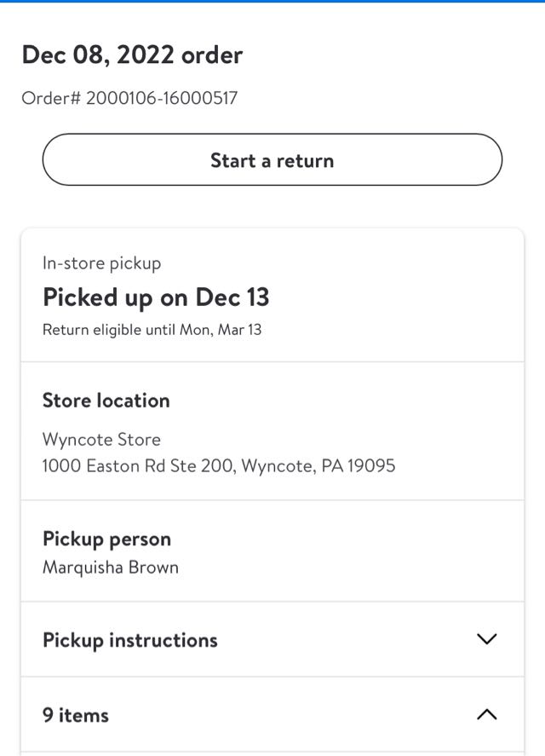
Task: Tap the name Marquisha Brown
Action: point(111,568)
